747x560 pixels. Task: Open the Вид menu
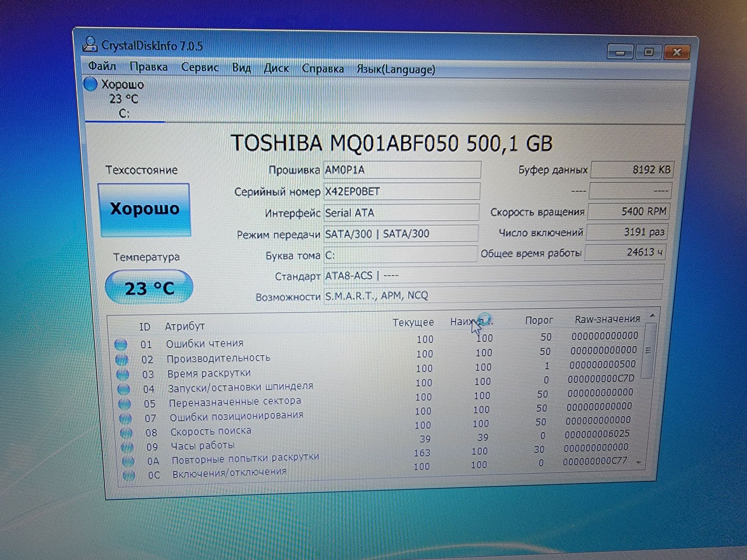241,68
